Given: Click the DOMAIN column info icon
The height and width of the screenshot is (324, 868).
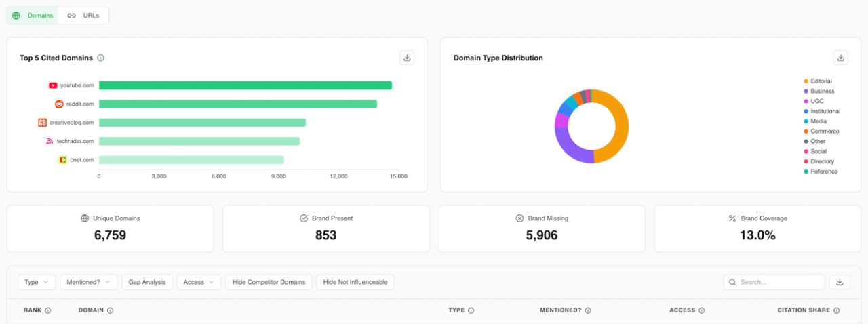Looking at the screenshot, I should tap(110, 310).
